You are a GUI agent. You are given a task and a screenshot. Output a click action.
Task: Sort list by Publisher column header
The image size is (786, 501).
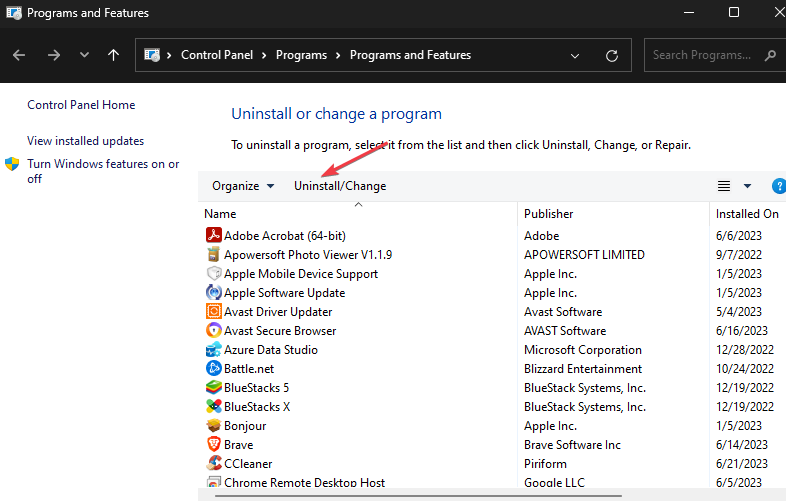point(549,214)
